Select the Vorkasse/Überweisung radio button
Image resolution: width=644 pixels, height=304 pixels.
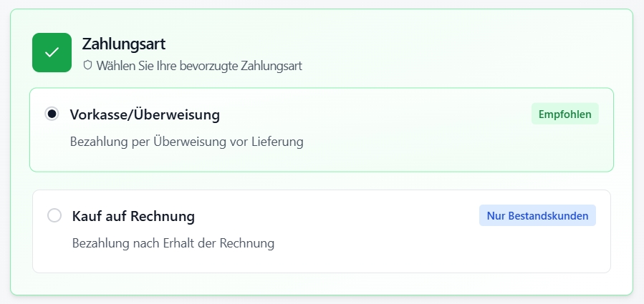[x=52, y=114]
